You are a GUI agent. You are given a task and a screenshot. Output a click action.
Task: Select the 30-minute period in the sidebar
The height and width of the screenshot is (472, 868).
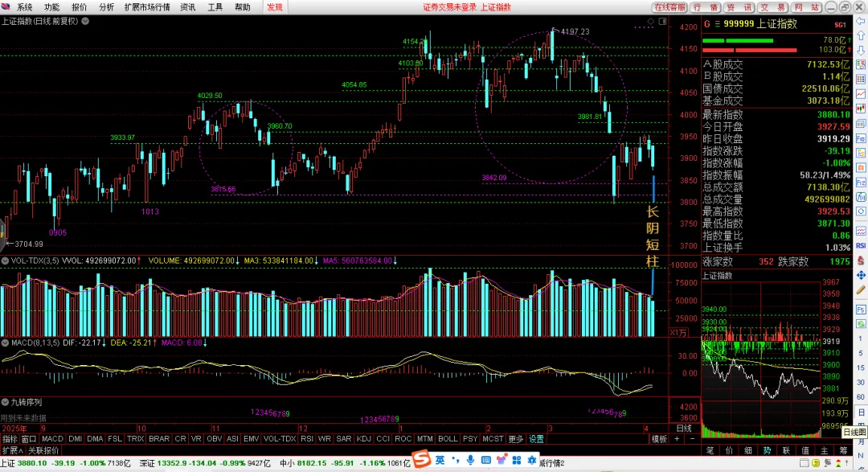coord(861,382)
